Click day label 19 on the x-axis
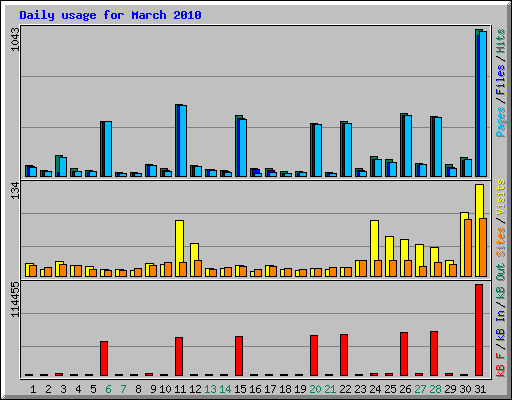Image resolution: width=512 pixels, height=400 pixels. tap(300, 389)
